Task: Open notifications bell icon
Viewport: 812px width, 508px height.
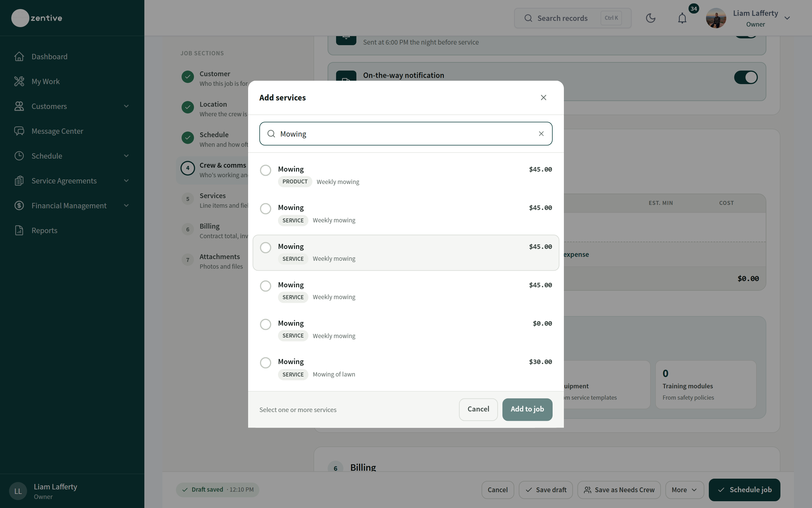Action: (682, 18)
